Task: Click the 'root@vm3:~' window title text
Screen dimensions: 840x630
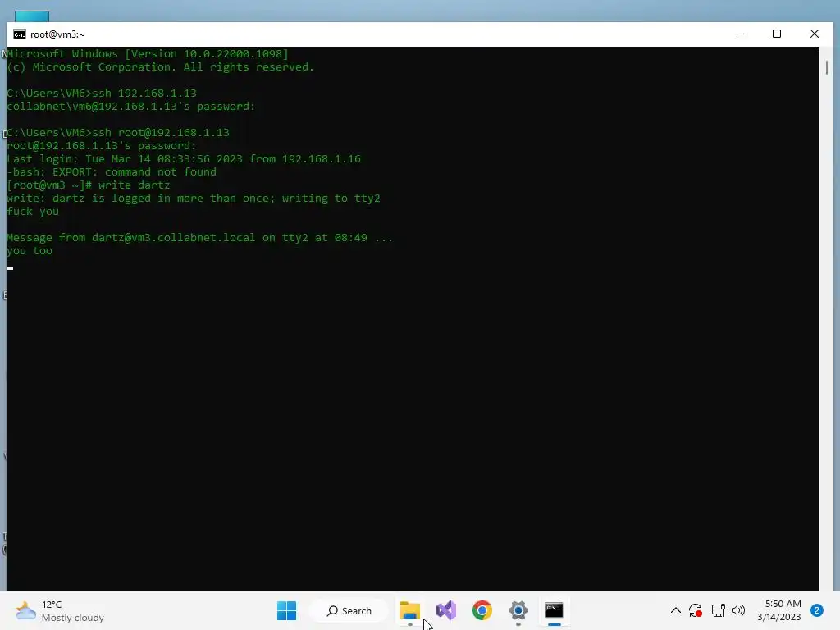Action: (57, 34)
